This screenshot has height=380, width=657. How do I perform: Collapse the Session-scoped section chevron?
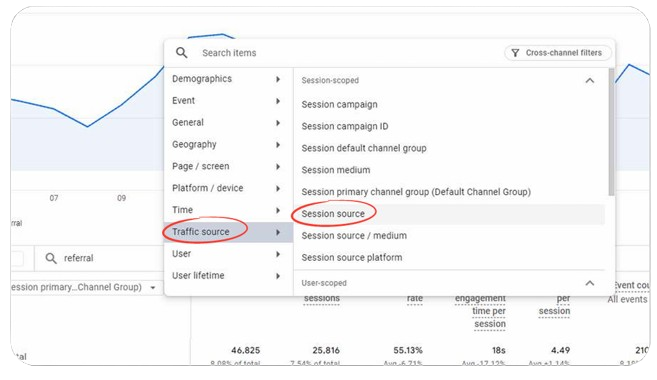click(x=590, y=80)
